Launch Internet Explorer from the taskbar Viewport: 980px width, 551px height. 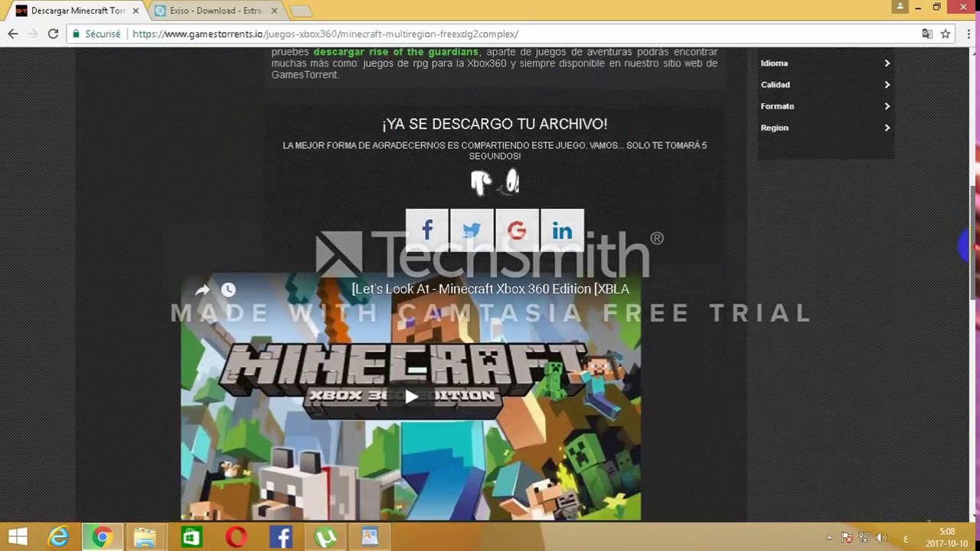(x=59, y=537)
